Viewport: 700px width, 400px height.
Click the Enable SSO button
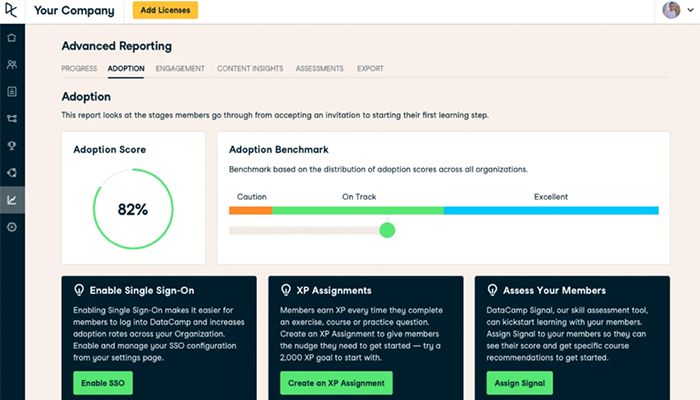103,383
